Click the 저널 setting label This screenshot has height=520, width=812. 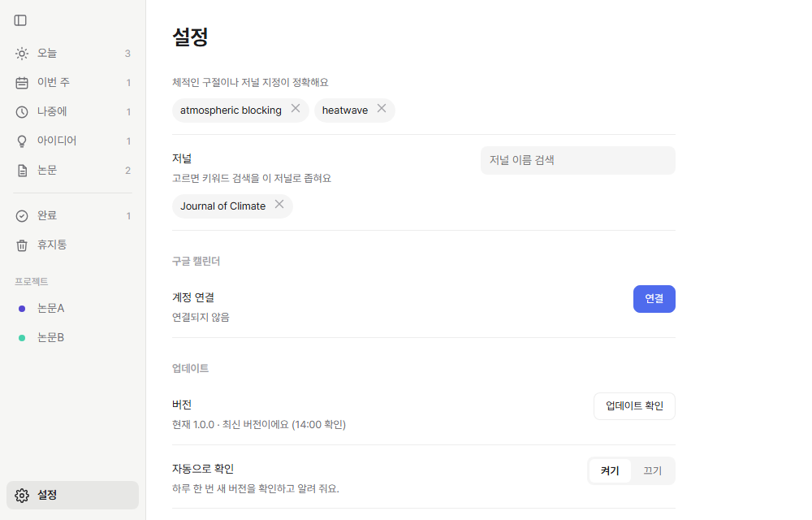point(182,159)
